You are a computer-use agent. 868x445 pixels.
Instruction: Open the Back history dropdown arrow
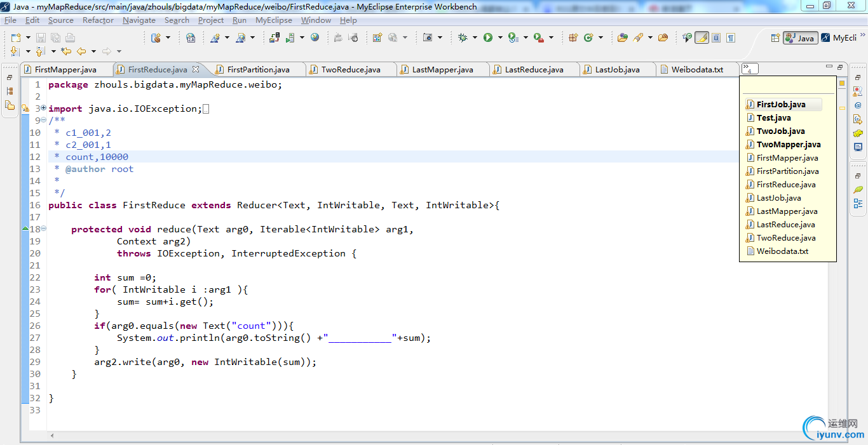[x=93, y=51]
